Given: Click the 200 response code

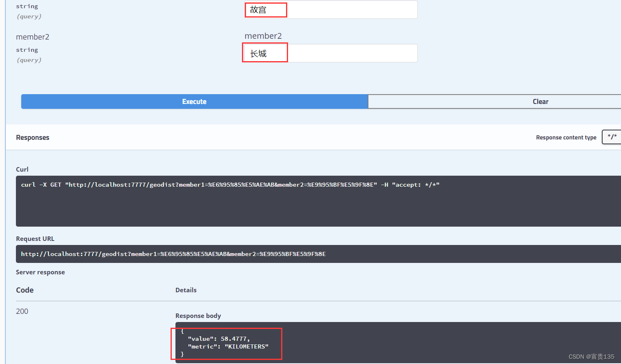Looking at the screenshot, I should (x=22, y=311).
